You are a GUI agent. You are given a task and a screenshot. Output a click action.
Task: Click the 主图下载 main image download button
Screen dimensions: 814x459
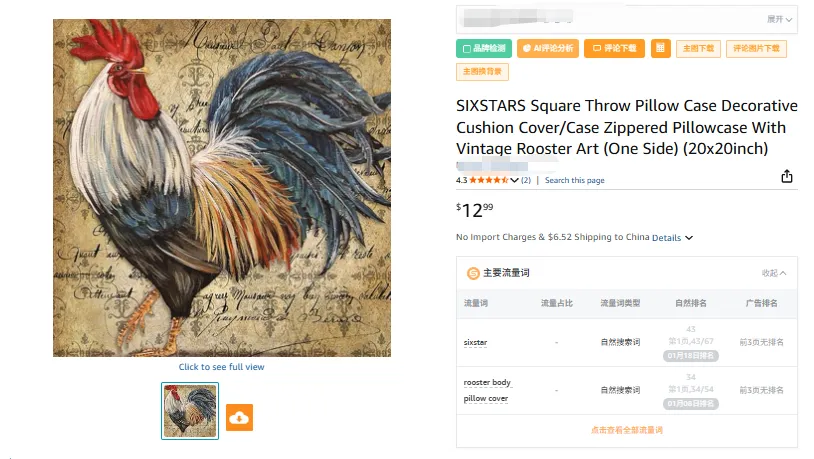click(698, 48)
